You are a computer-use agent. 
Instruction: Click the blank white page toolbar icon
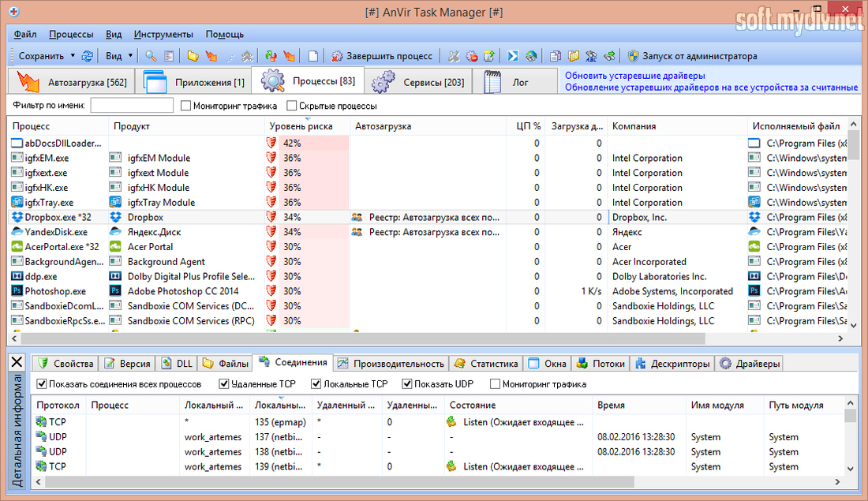[313, 56]
